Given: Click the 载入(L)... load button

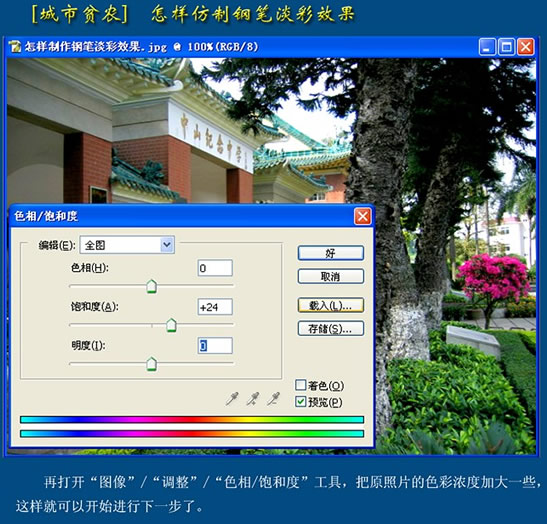Looking at the screenshot, I should (331, 305).
